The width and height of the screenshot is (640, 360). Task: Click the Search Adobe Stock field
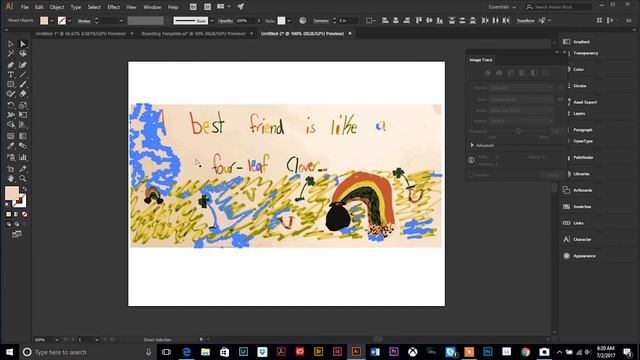tap(558, 7)
